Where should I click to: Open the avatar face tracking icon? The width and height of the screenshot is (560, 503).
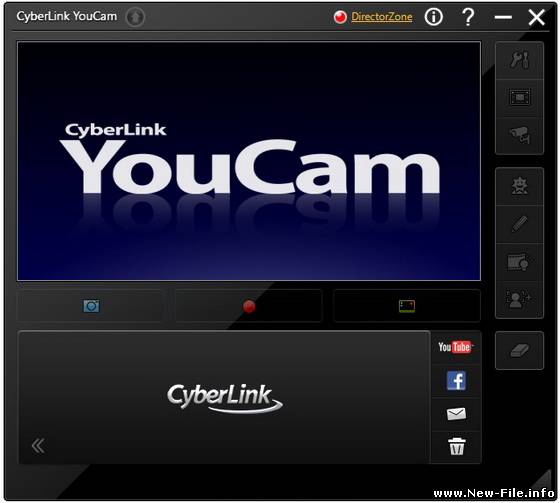click(x=519, y=299)
